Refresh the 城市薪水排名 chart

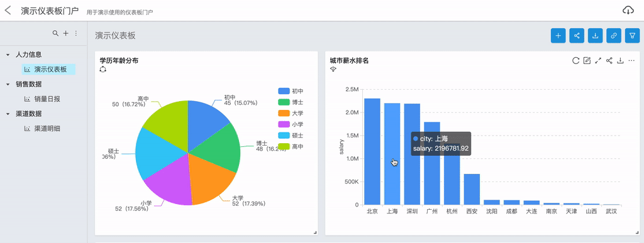pos(576,61)
